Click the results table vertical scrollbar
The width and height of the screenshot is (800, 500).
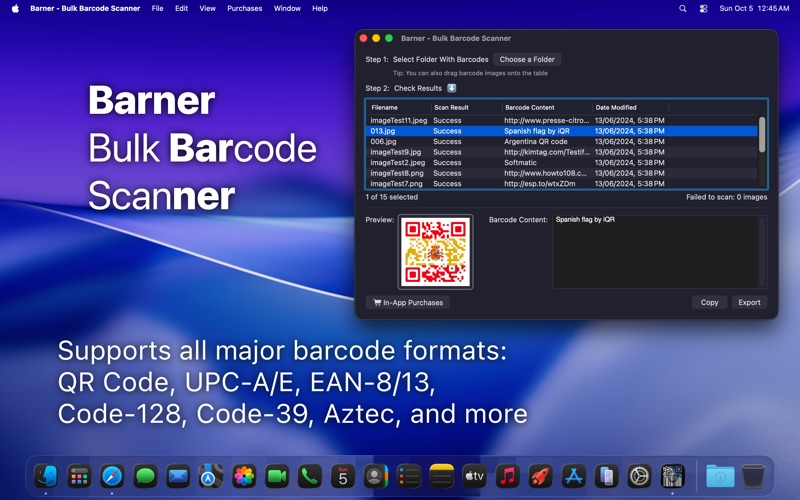pyautogui.click(x=762, y=135)
